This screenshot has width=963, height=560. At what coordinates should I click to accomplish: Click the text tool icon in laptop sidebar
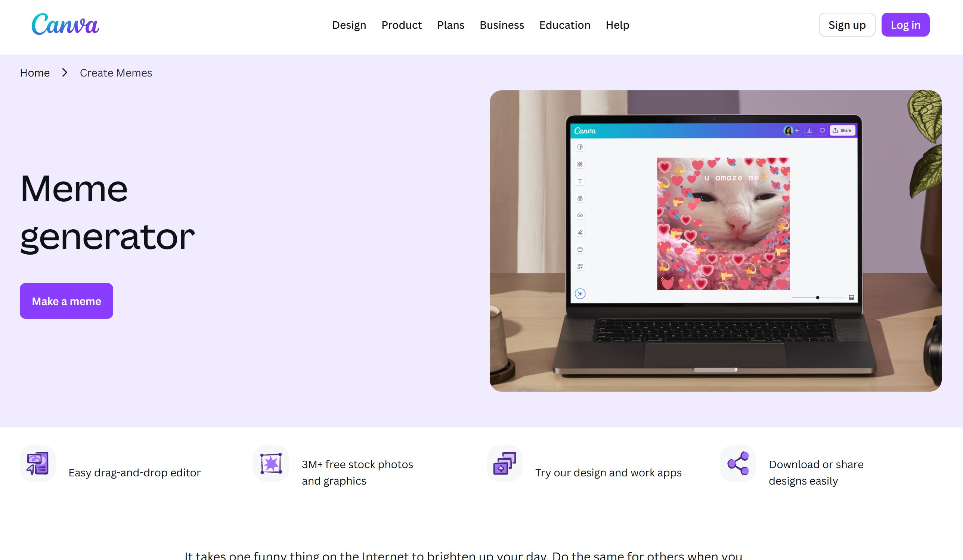point(580,181)
